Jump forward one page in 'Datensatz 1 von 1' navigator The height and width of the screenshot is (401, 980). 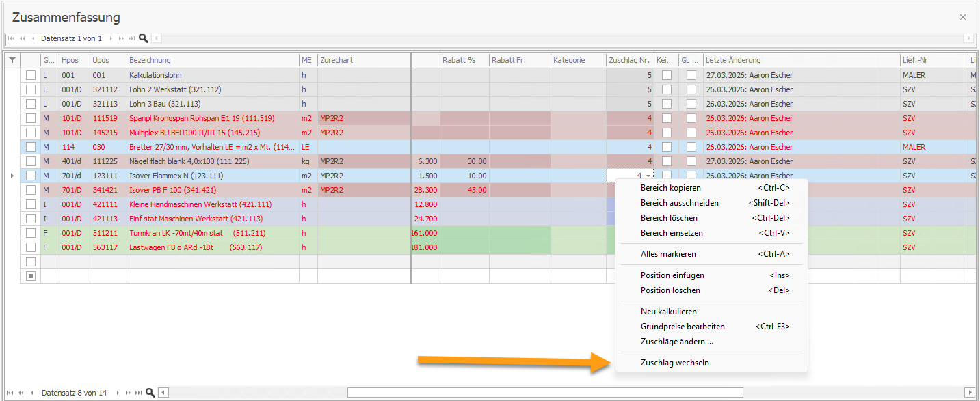point(122,38)
